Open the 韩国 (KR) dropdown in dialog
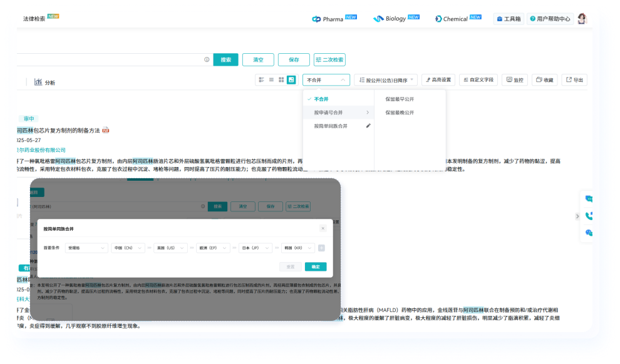 pyautogui.click(x=298, y=248)
